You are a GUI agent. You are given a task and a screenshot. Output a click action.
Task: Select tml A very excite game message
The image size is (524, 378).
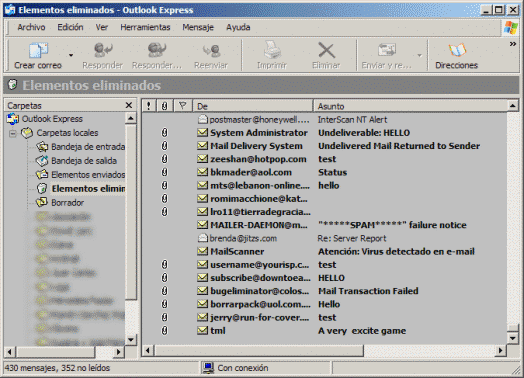324,331
